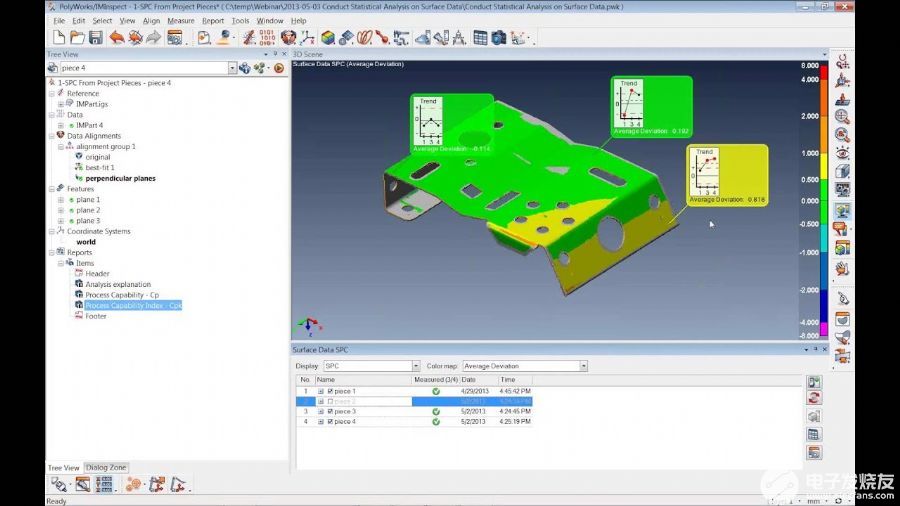
Task: Open the Tools menu
Action: point(240,21)
